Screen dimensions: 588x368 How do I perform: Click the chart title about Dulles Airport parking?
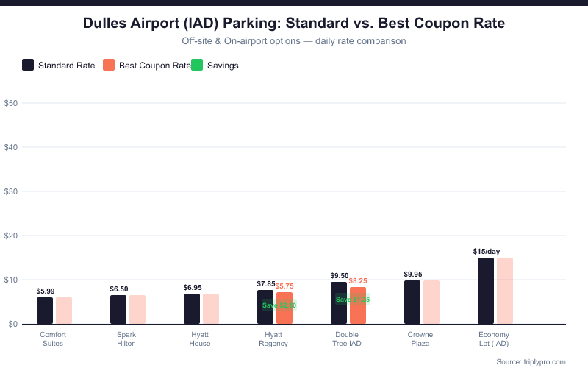point(294,23)
